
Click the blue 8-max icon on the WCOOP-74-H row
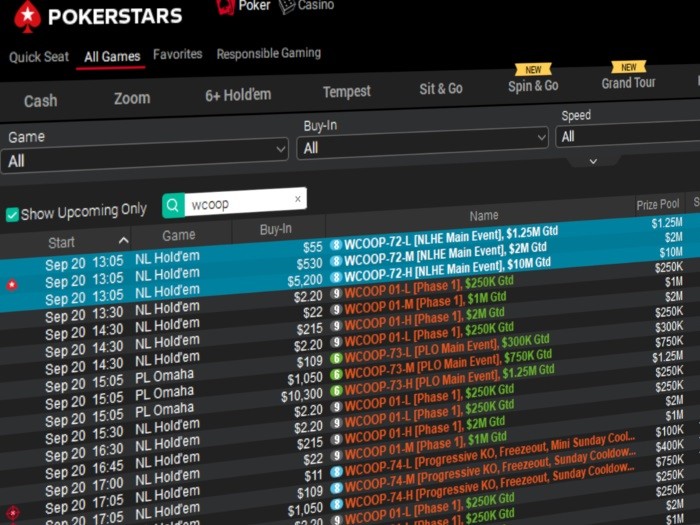(336, 504)
